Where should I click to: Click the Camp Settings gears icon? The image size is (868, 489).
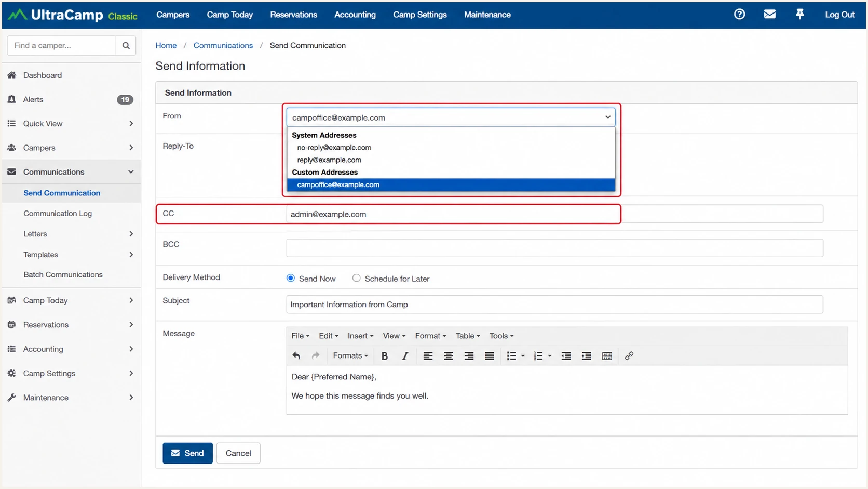[12, 373]
